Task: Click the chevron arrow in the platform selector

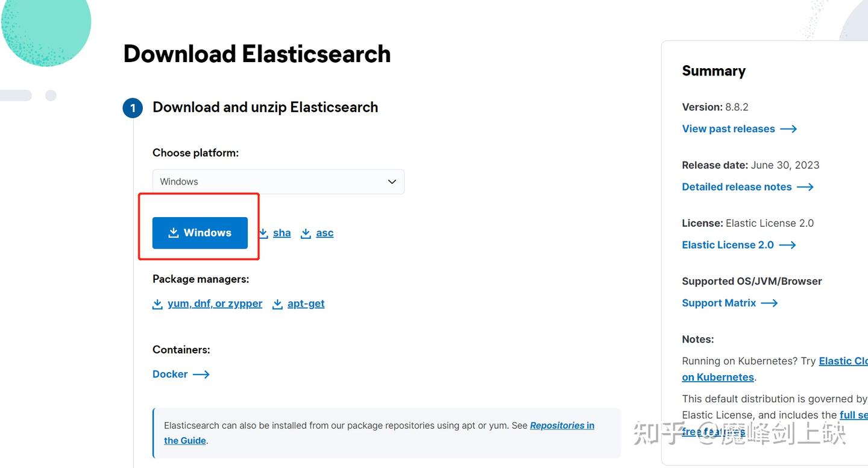Action: pos(392,182)
